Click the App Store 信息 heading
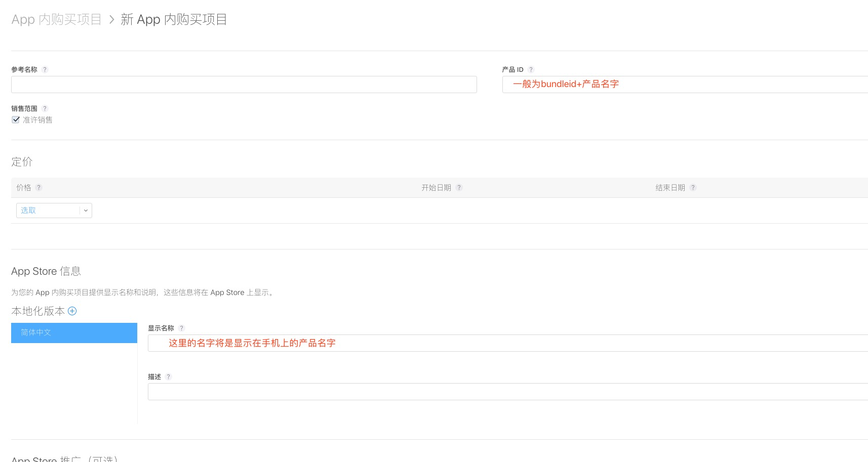Screen dimensions: 868x462 pyautogui.click(x=46, y=271)
